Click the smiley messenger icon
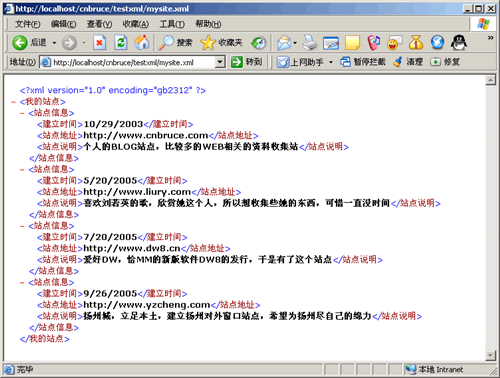 (x=395, y=43)
